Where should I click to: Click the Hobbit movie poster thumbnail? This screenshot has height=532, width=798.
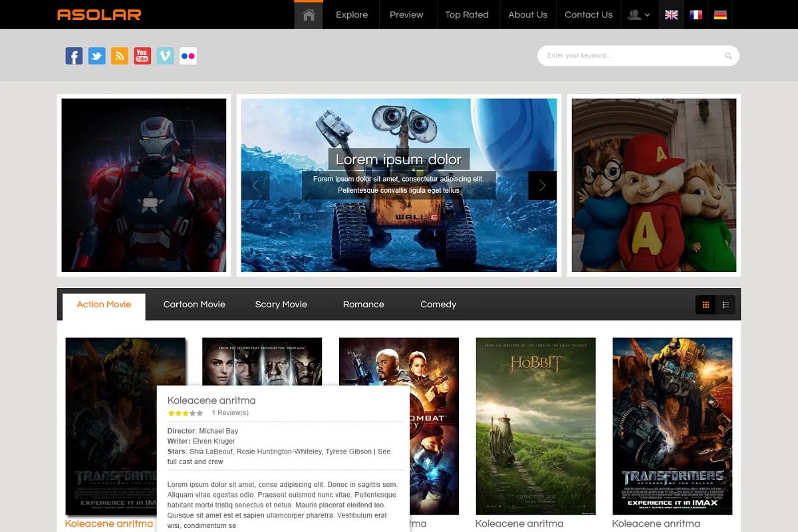[x=535, y=426]
